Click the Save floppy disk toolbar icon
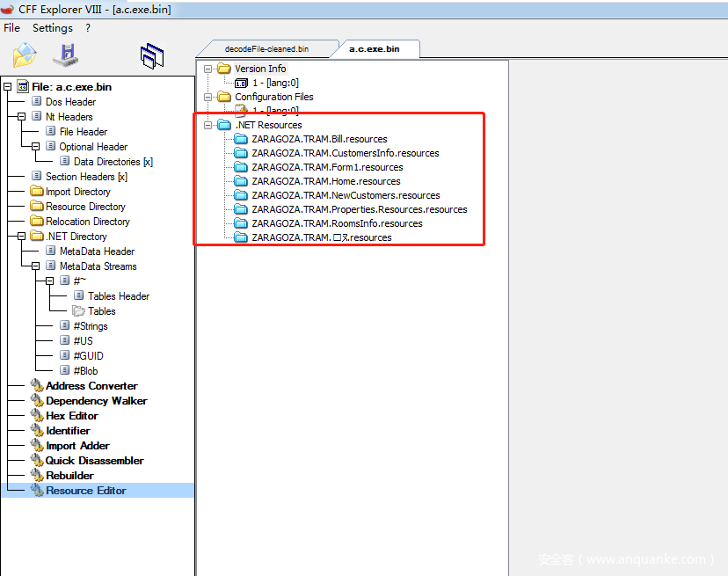This screenshot has height=576, width=728. (66, 55)
